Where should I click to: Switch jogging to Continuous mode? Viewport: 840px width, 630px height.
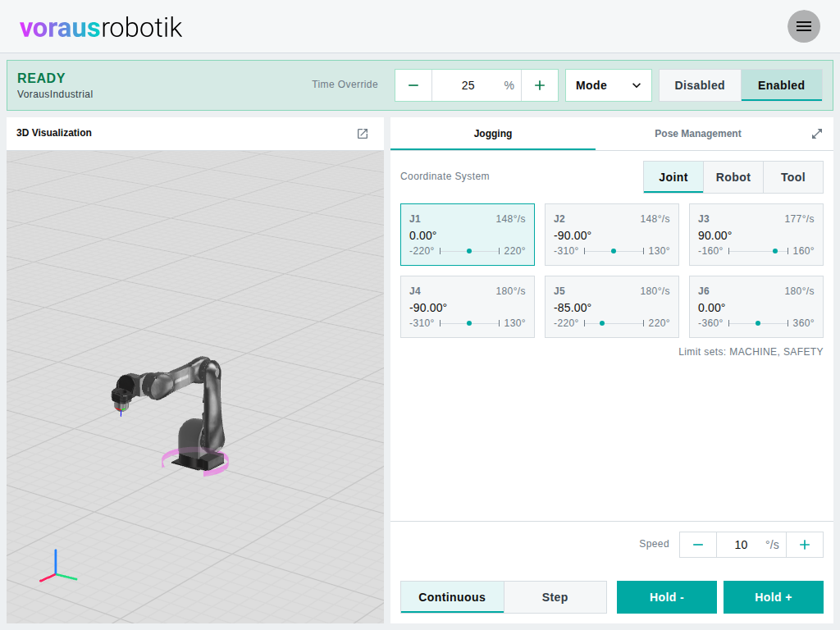[x=452, y=597]
